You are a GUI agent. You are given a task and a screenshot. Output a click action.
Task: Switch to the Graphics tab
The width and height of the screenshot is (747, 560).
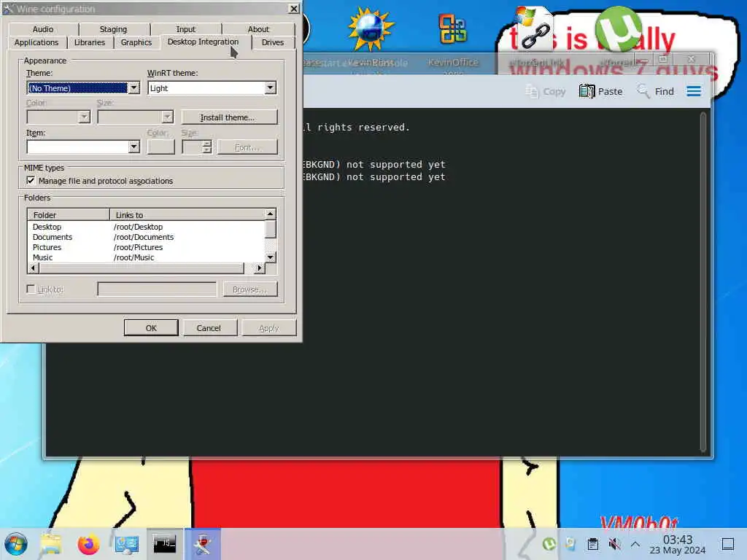pyautogui.click(x=136, y=42)
